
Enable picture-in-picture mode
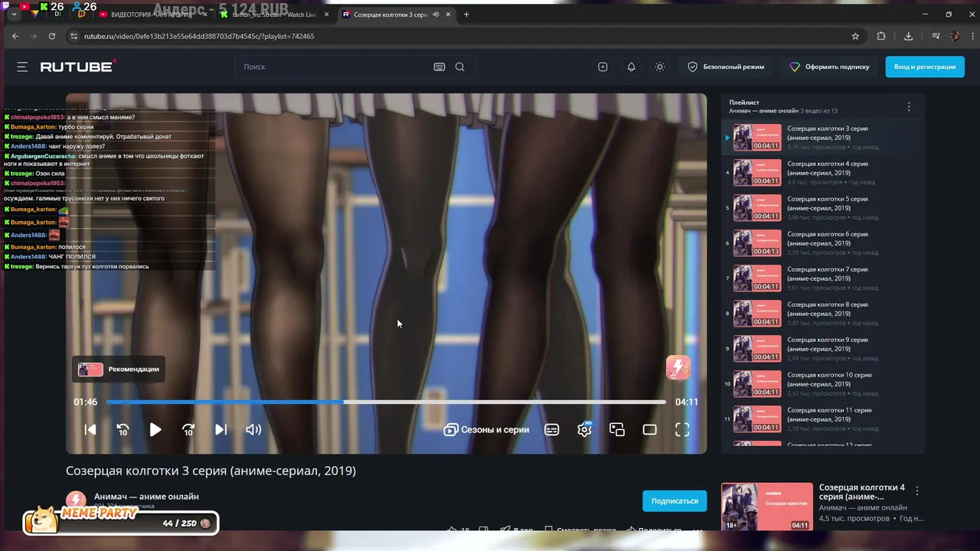(617, 429)
